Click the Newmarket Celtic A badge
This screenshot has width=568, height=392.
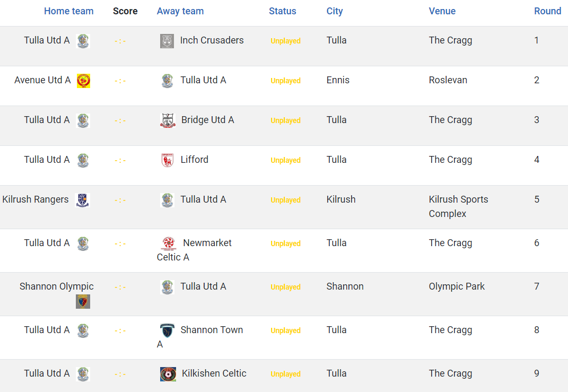(169, 243)
